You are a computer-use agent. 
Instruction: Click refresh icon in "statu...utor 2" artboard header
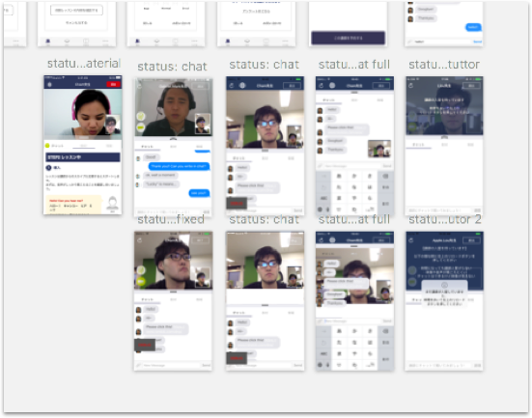[x=411, y=240]
